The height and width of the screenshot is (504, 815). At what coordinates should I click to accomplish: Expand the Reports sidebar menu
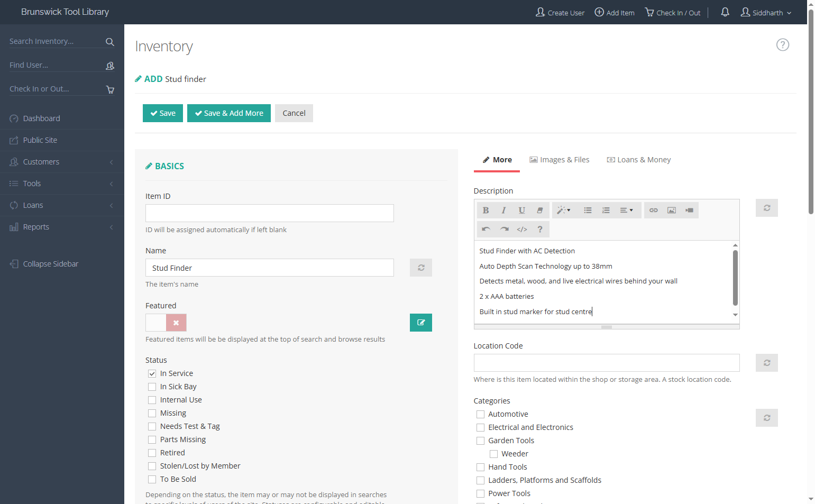pyautogui.click(x=62, y=227)
